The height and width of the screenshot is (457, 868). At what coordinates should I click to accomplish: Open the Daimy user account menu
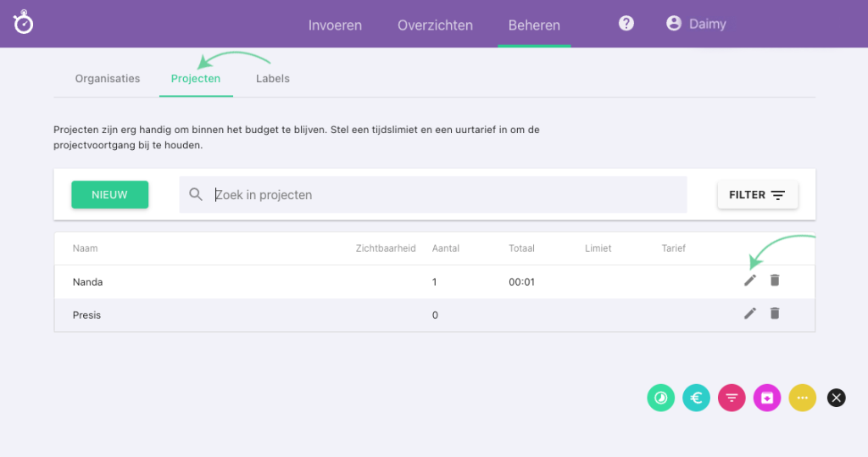[x=696, y=25]
